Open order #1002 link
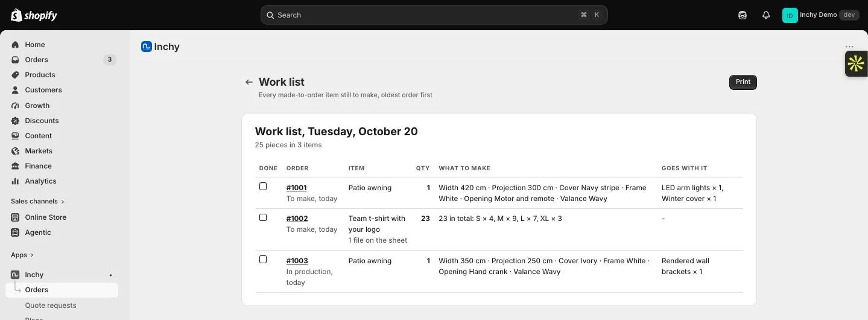Viewport: 868px width, 320px height. (297, 219)
